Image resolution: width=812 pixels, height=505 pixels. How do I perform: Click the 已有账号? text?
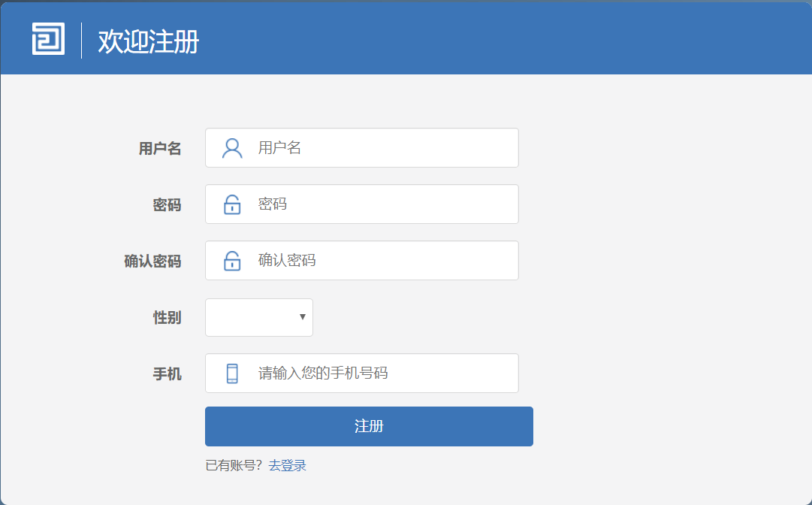coord(234,466)
